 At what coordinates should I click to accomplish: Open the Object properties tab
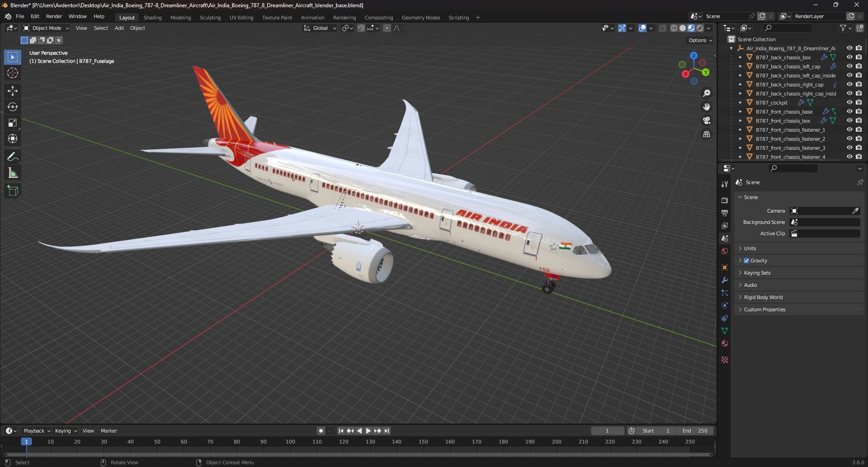pyautogui.click(x=725, y=267)
